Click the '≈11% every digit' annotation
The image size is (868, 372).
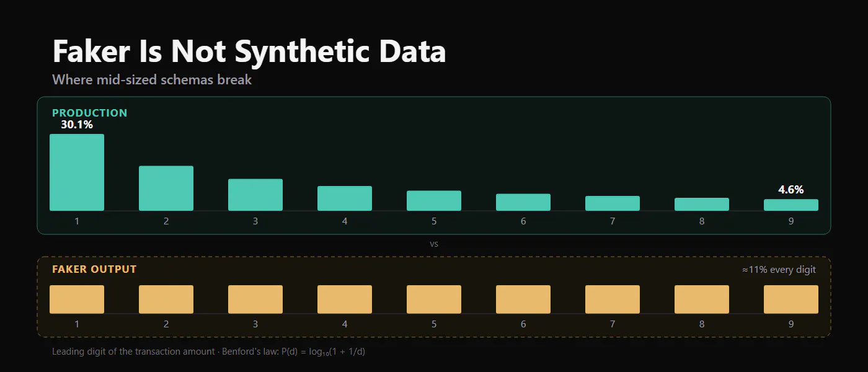point(779,270)
